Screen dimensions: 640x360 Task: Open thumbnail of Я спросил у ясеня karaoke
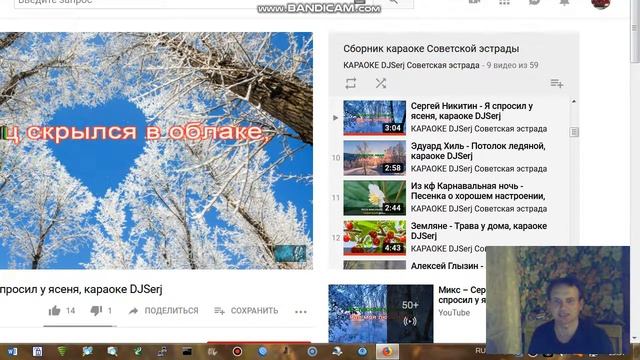[x=374, y=118]
